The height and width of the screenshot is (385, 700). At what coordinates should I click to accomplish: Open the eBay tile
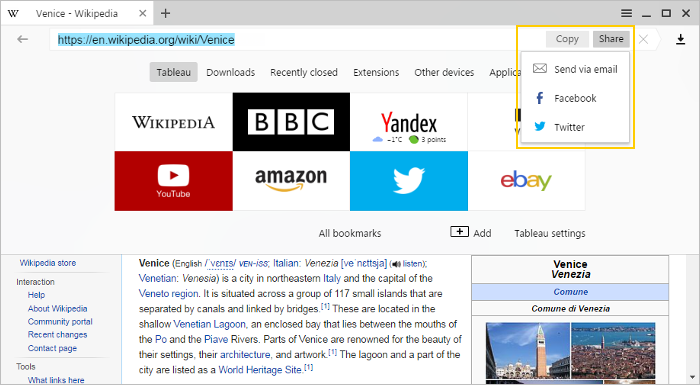(x=526, y=181)
